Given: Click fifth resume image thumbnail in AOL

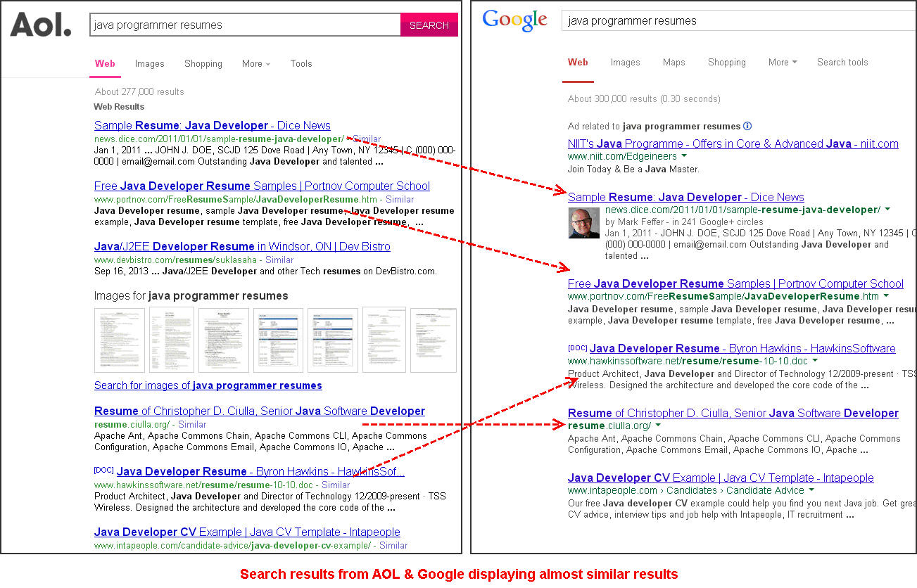Looking at the screenshot, I should pos(333,340).
